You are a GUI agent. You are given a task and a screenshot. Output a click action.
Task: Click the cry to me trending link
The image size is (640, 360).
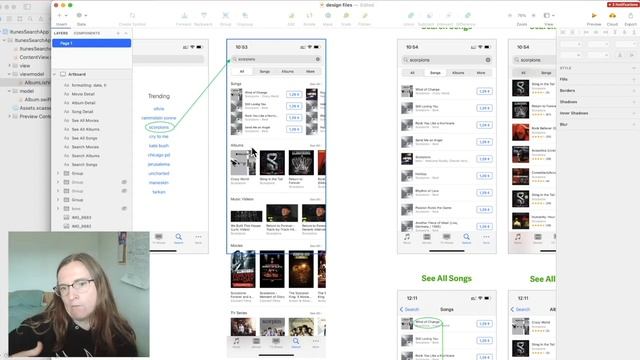click(159, 136)
